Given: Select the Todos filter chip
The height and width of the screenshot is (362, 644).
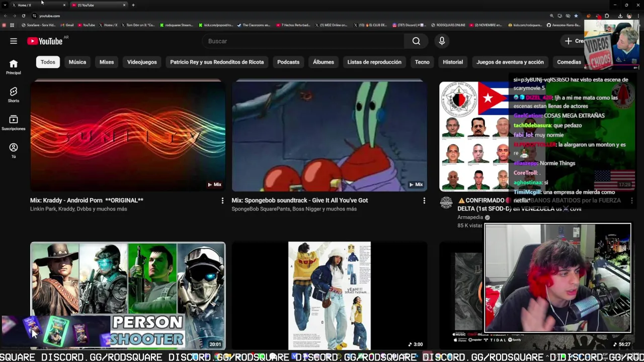Looking at the screenshot, I should click(48, 62).
